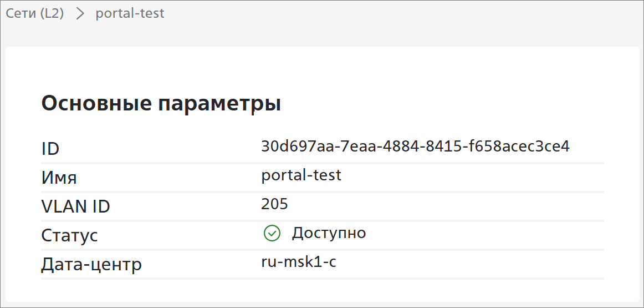Image resolution: width=644 pixels, height=308 pixels.
Task: Click the portal-test name value in table
Action: (x=301, y=175)
